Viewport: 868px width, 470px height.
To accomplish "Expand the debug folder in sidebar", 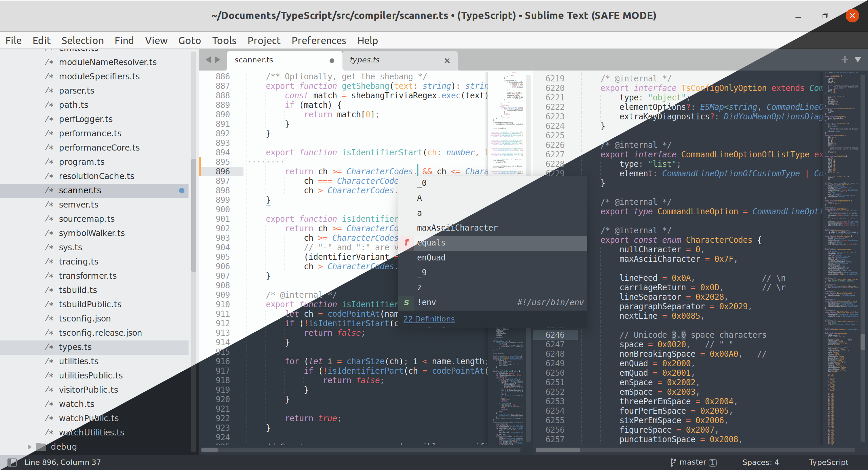I will coord(29,446).
